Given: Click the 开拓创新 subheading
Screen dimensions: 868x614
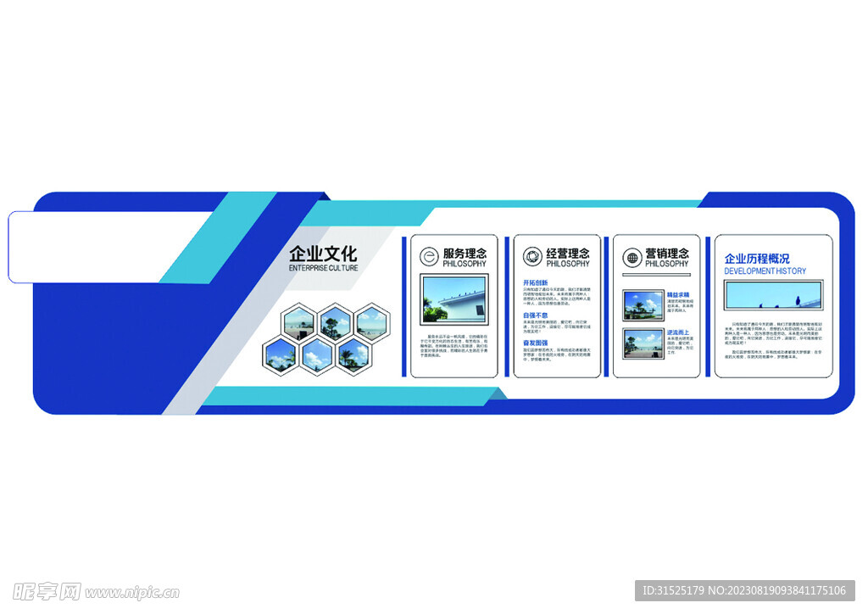Looking at the screenshot, I should [536, 283].
